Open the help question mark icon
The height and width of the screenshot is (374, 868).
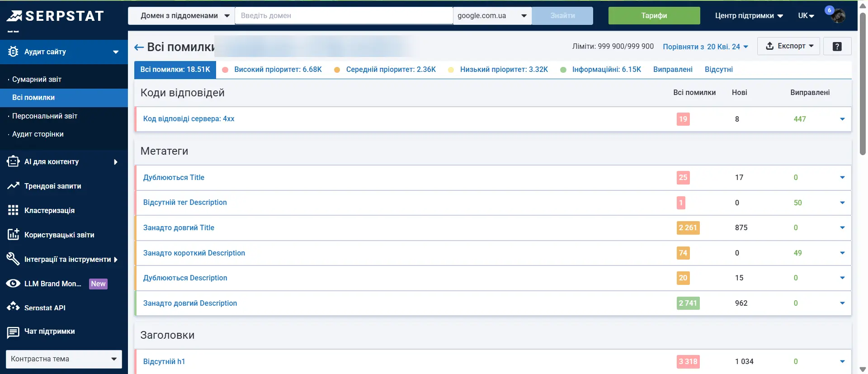837,47
